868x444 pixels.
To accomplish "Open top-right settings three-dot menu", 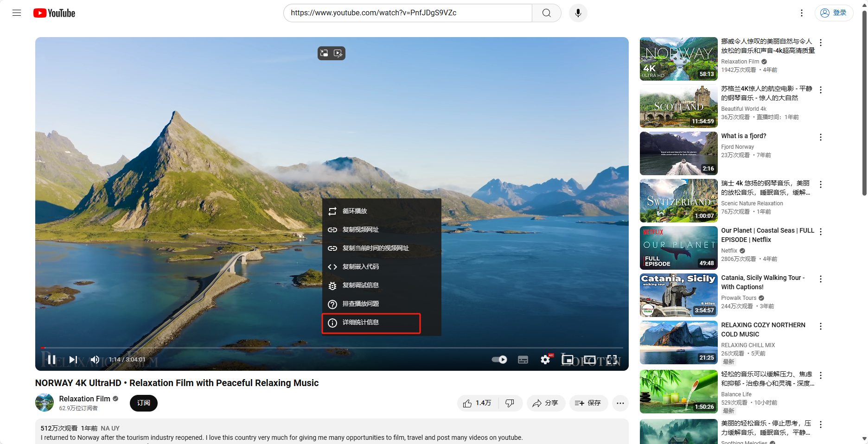I will tap(801, 13).
